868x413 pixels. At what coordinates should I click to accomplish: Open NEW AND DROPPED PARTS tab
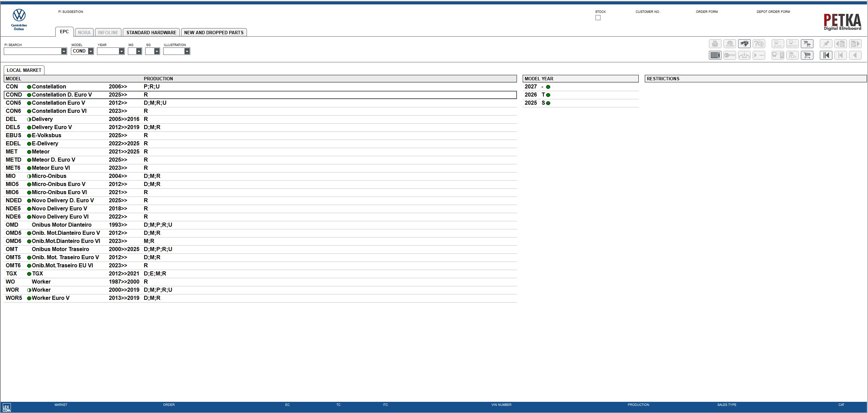coord(214,33)
